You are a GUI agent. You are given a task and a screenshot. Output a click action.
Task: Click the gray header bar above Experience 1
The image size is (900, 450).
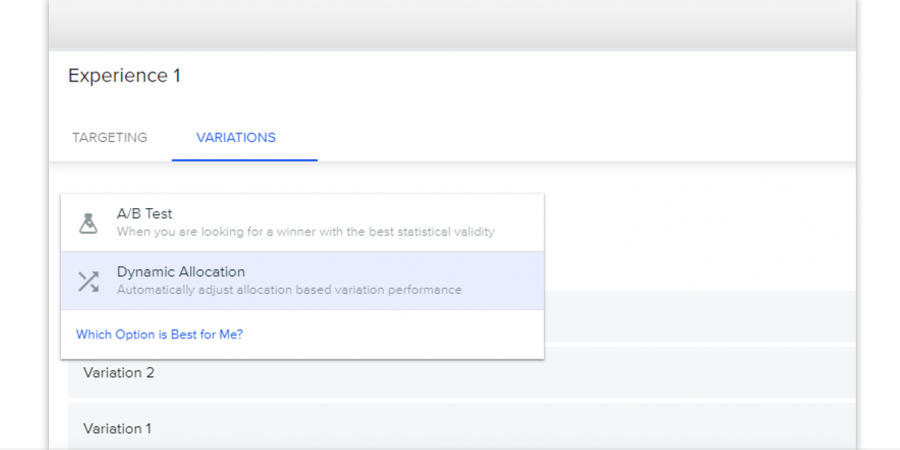pos(452,24)
